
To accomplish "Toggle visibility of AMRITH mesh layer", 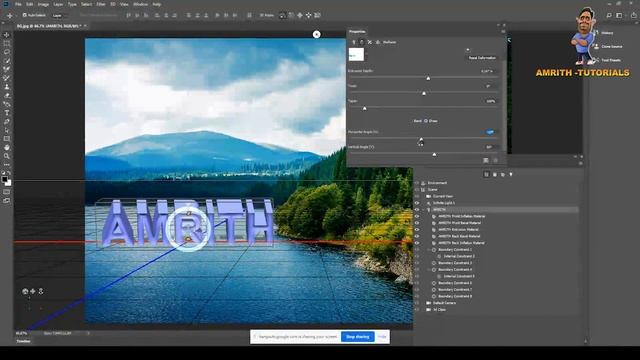I will click(417, 209).
